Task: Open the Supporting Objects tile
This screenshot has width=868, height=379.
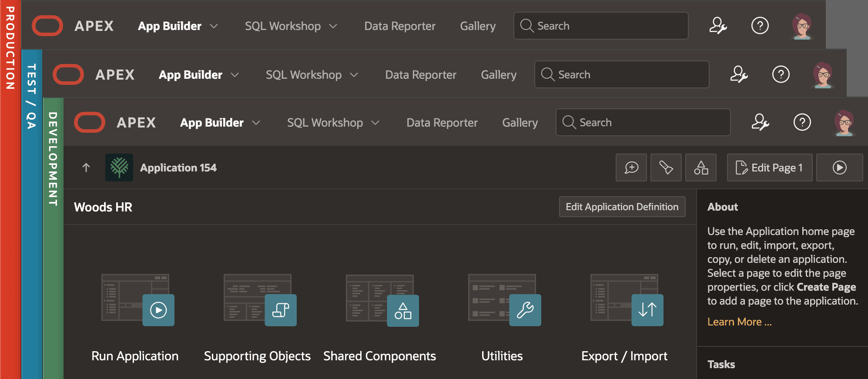Action: click(x=258, y=318)
